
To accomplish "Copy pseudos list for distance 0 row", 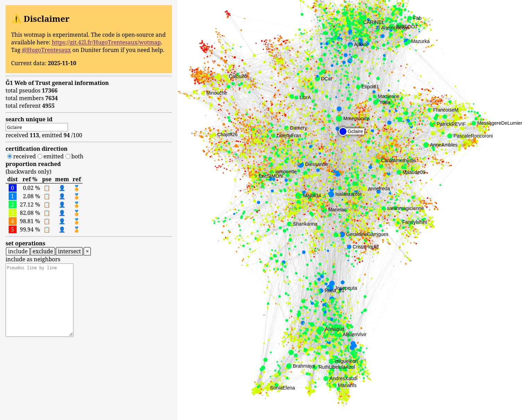I will (47, 188).
